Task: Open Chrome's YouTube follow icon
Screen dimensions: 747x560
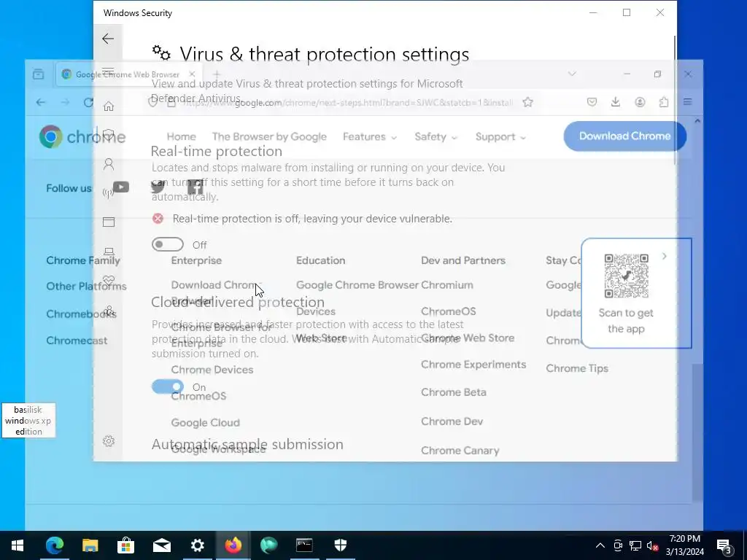Action: click(121, 187)
